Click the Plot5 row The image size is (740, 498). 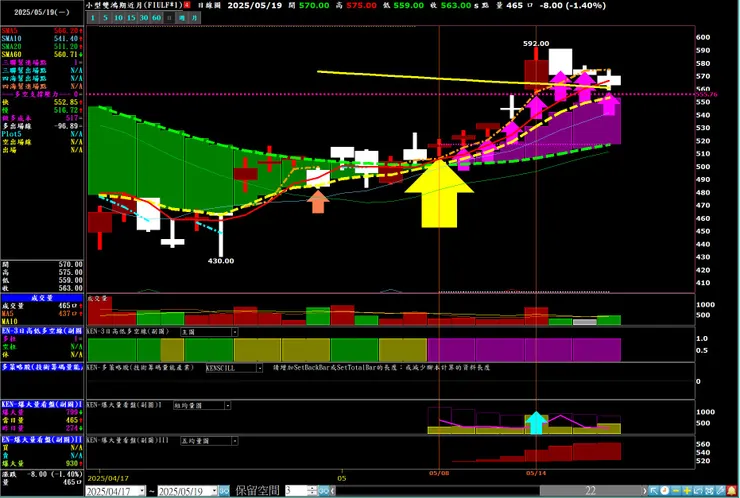click(42, 135)
